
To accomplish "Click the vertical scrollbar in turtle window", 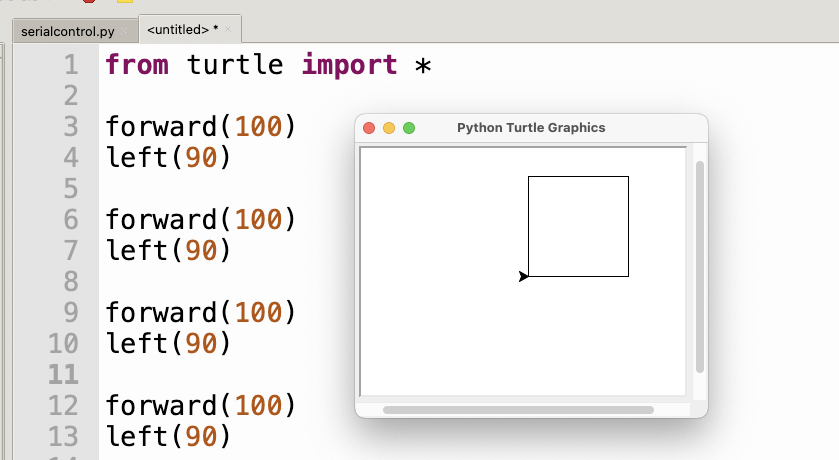I will 699,266.
